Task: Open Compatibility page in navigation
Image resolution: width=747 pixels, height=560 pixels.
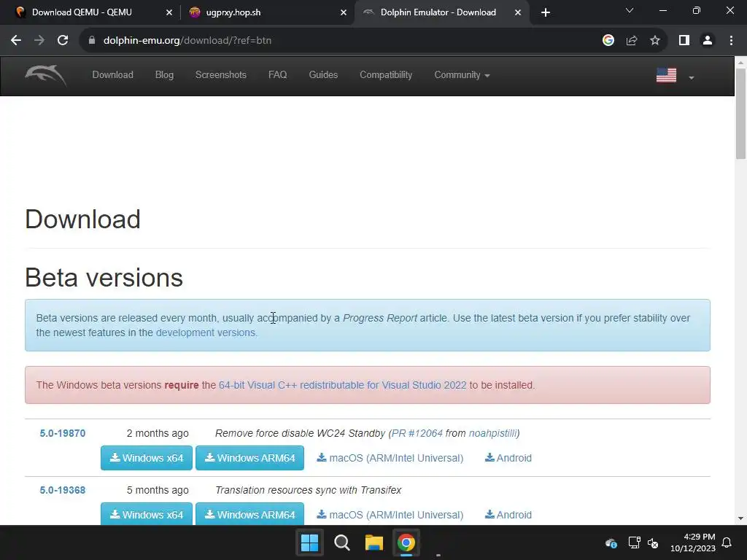Action: [386, 75]
